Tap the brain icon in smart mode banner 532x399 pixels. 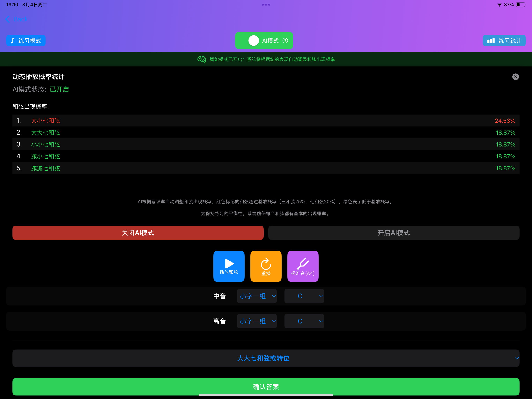point(202,59)
